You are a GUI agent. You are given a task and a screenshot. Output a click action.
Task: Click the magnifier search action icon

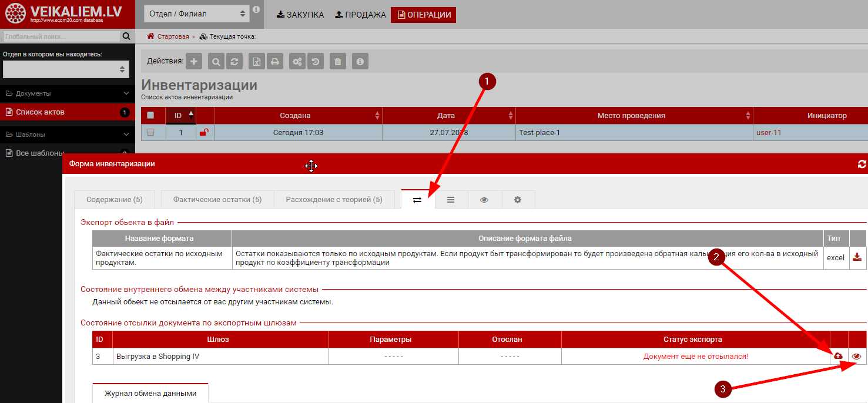click(216, 61)
